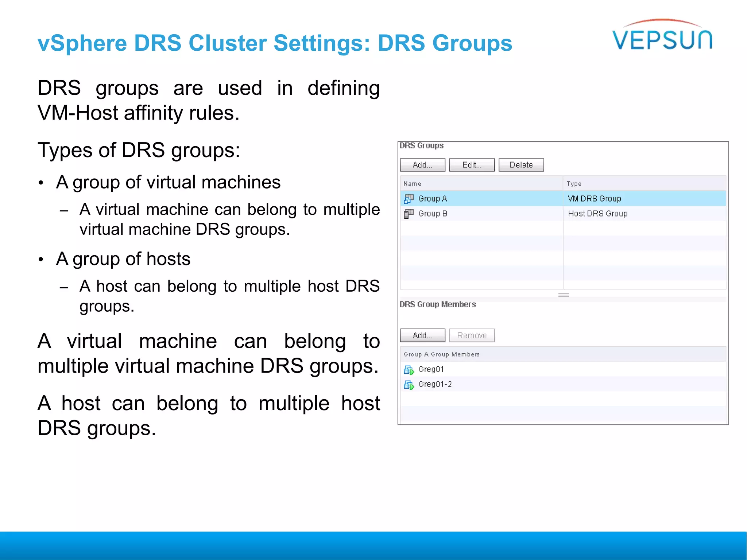Click the DRS Group Members section label

point(438,304)
